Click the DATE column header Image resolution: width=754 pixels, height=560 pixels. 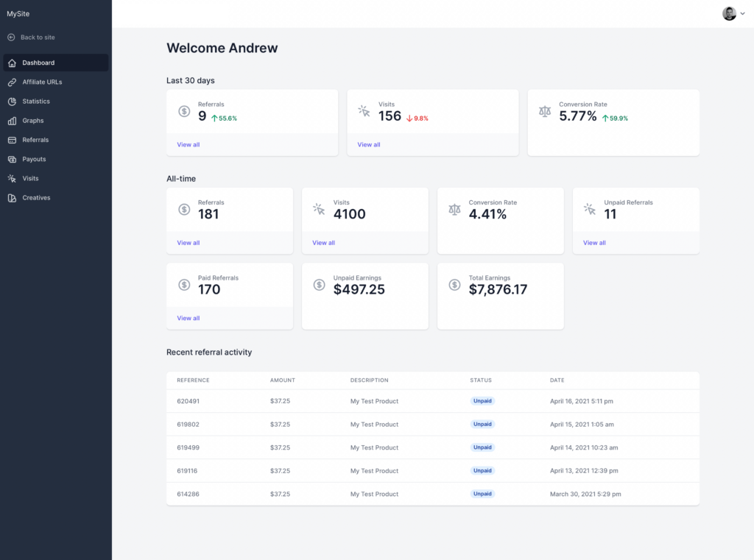[557, 380]
